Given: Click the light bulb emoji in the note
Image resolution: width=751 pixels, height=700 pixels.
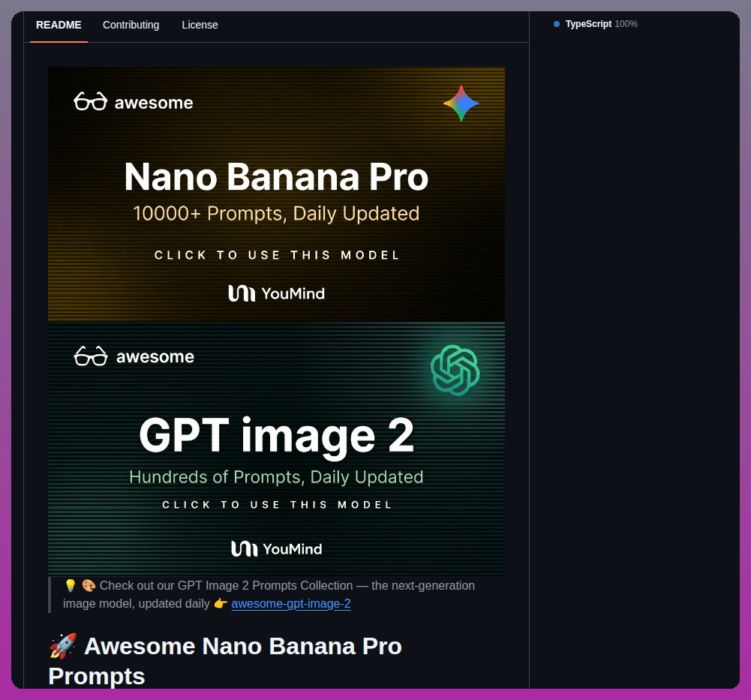Looking at the screenshot, I should [x=71, y=585].
